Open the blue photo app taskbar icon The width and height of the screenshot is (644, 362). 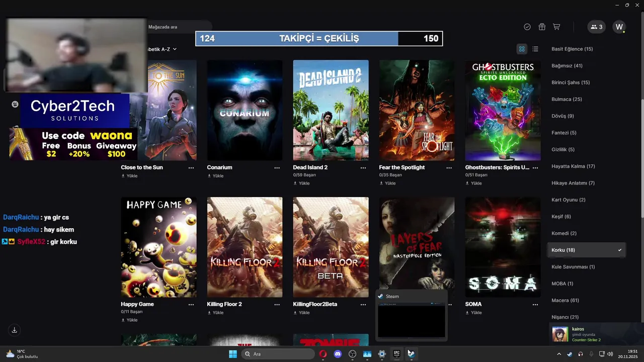[367, 354]
